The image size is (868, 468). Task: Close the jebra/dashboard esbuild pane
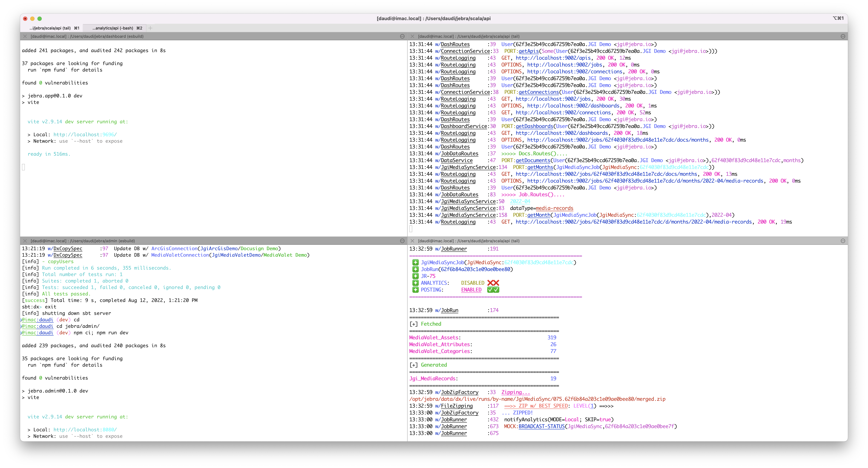click(25, 36)
